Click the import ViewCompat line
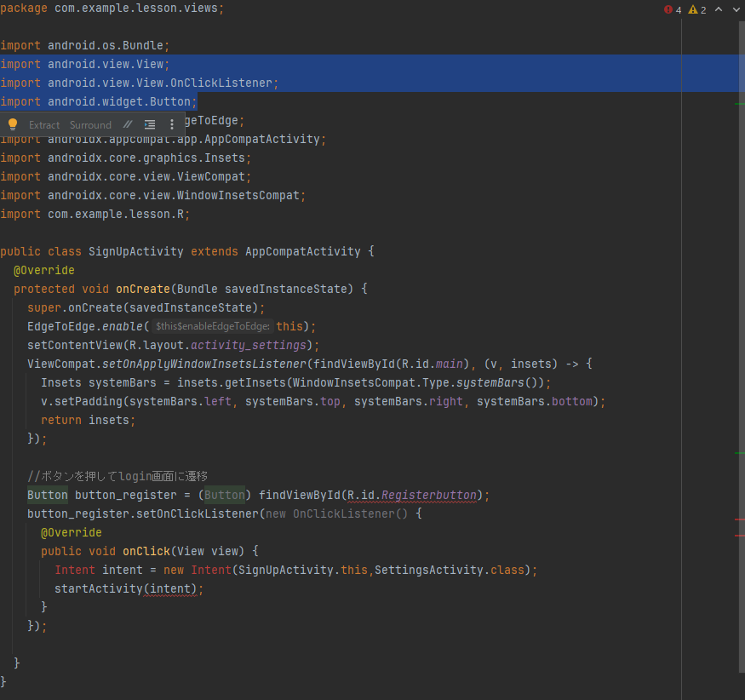 (126, 177)
